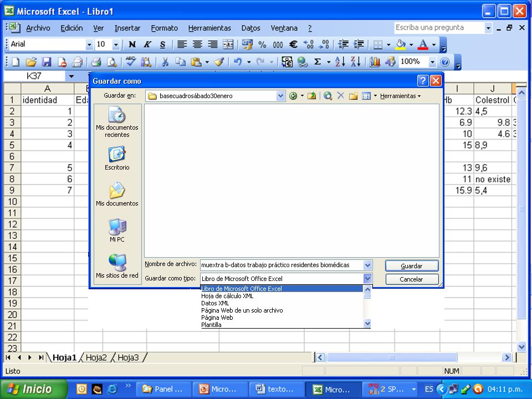The image size is (532, 399).
Task: Open the Inicio start button
Action: click(x=33, y=389)
